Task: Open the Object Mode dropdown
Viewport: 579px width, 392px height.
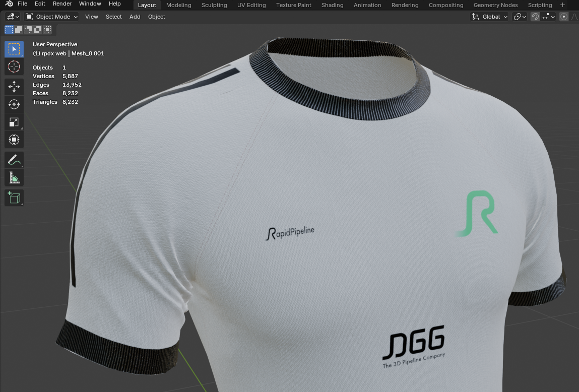Action: [52, 17]
